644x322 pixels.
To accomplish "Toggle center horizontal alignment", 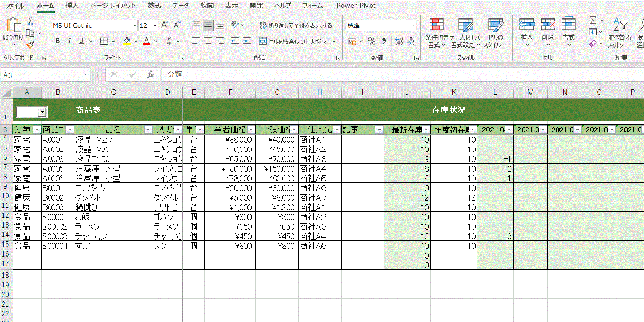I will 208,41.
